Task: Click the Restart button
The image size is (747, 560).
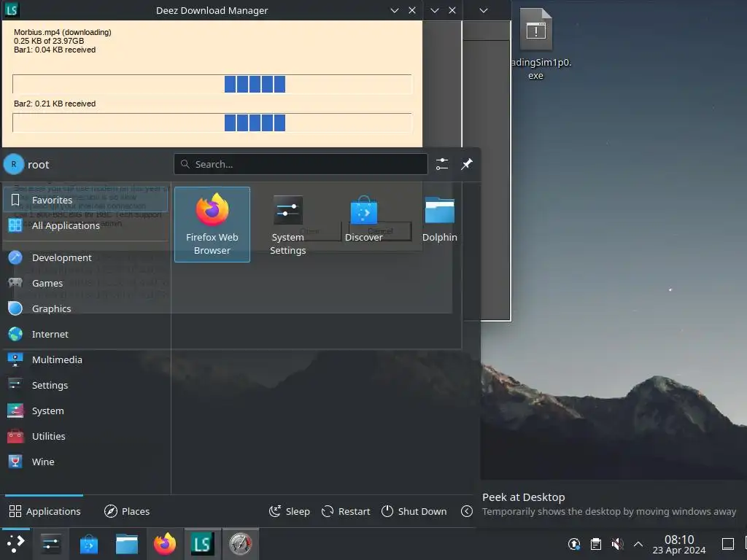Action: tap(345, 511)
